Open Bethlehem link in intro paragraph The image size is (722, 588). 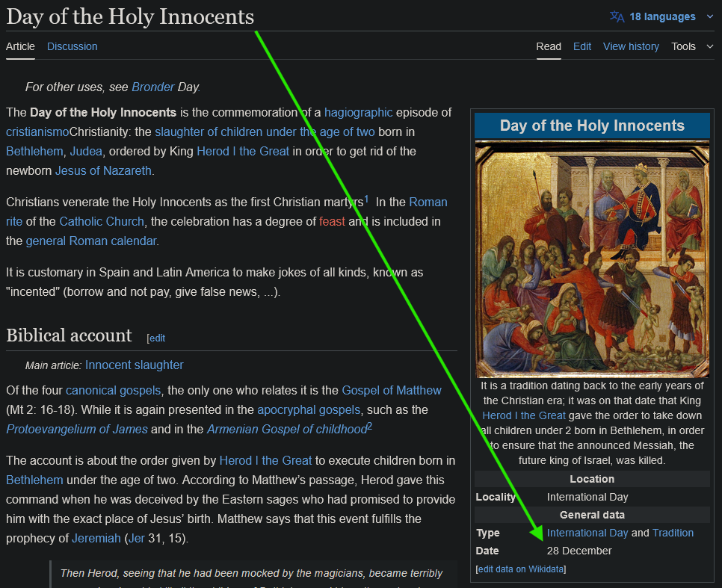tap(34, 151)
